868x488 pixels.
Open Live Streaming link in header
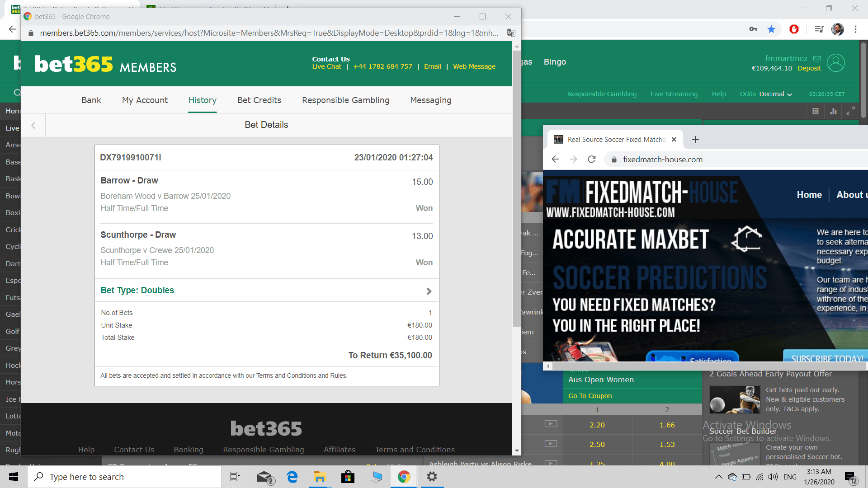click(674, 94)
